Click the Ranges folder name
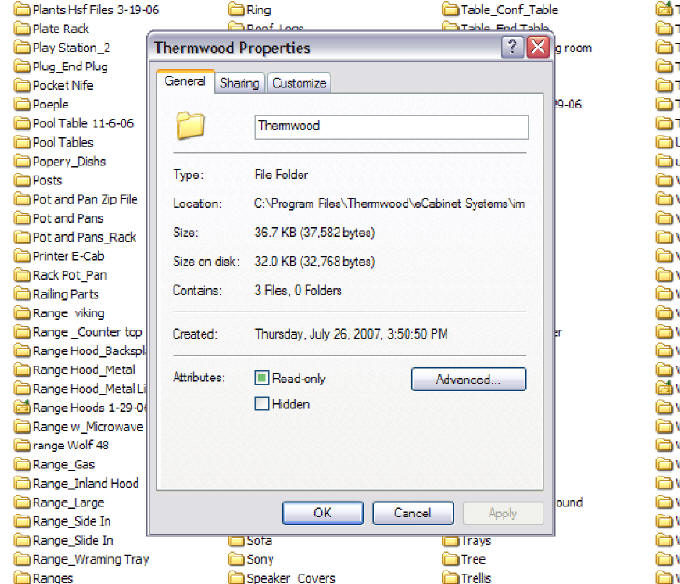Image resolution: width=680 pixels, height=584 pixels. pos(53,578)
